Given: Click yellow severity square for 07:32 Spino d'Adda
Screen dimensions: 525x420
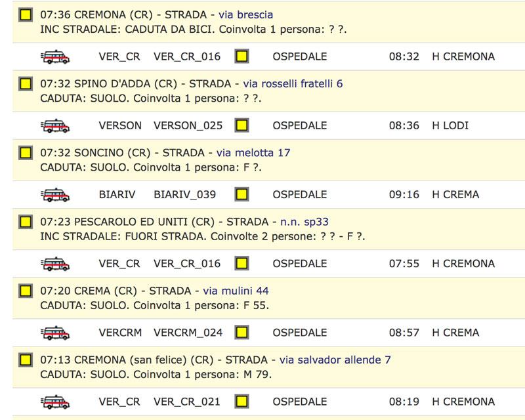Looking at the screenshot, I should 26,84.
